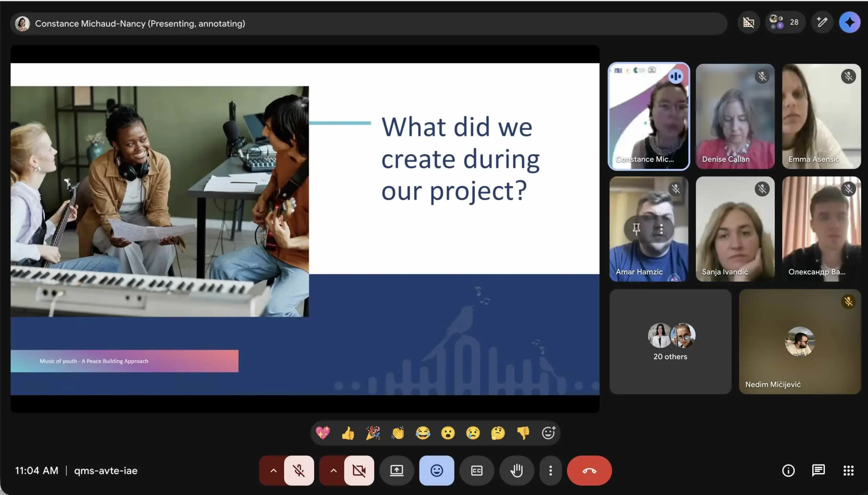
Task: Unmute your microphone
Action: pyautogui.click(x=299, y=471)
